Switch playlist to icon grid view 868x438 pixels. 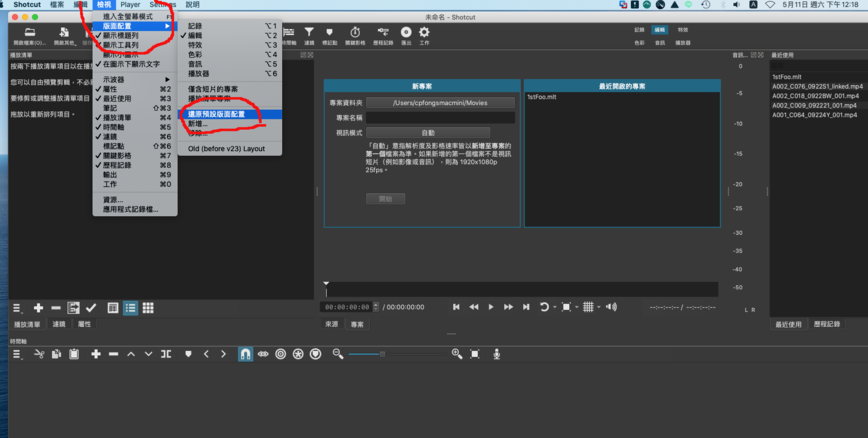click(149, 308)
